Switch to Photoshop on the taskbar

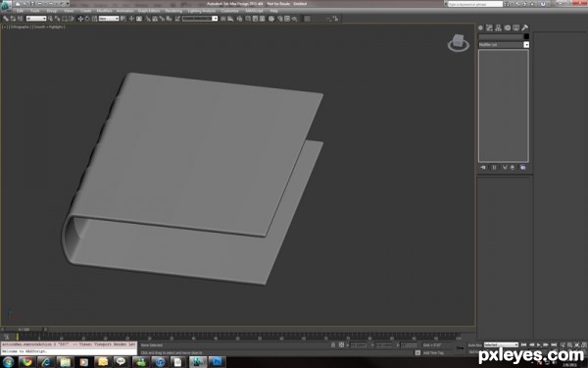click(x=217, y=362)
